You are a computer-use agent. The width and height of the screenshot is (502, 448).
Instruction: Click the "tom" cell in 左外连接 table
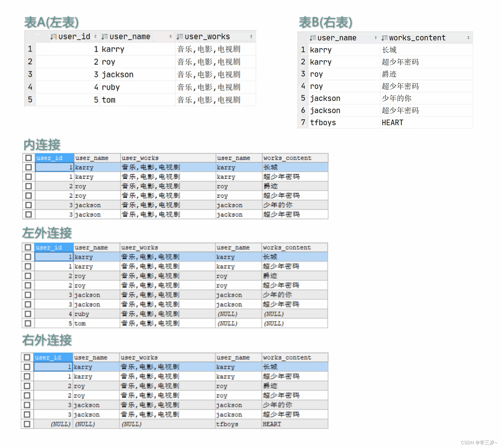coord(97,323)
